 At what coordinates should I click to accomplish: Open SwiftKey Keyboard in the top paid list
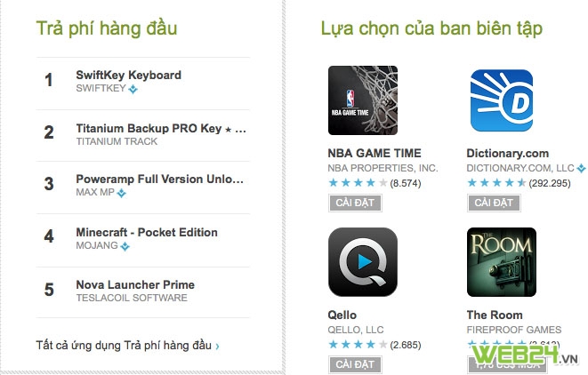click(x=128, y=75)
